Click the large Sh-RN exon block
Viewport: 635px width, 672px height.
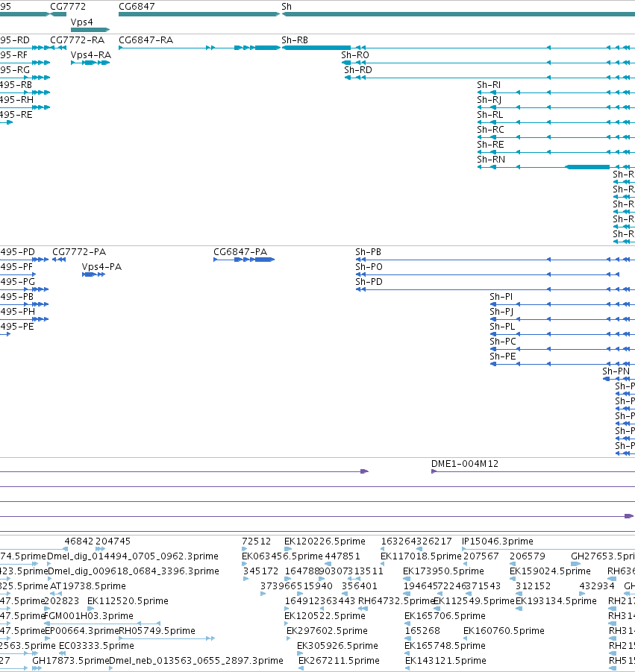[x=587, y=167]
